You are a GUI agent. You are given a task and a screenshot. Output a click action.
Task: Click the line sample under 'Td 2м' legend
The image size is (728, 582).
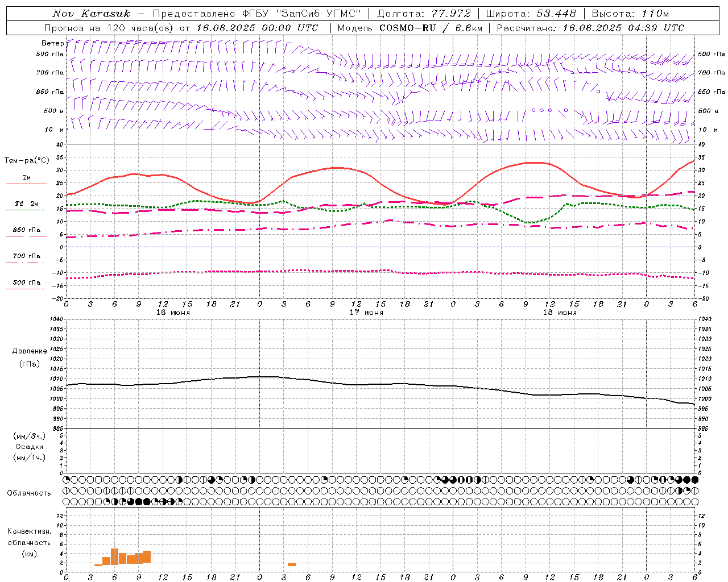[25, 210]
